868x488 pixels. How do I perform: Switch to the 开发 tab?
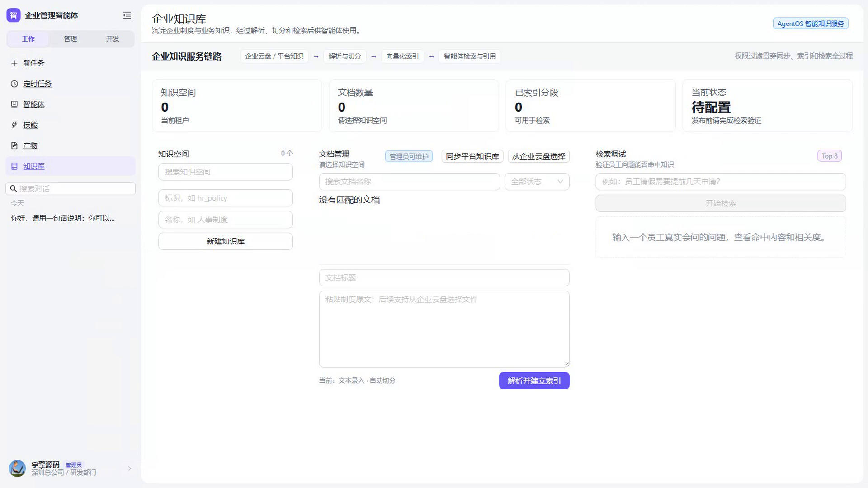click(x=113, y=39)
